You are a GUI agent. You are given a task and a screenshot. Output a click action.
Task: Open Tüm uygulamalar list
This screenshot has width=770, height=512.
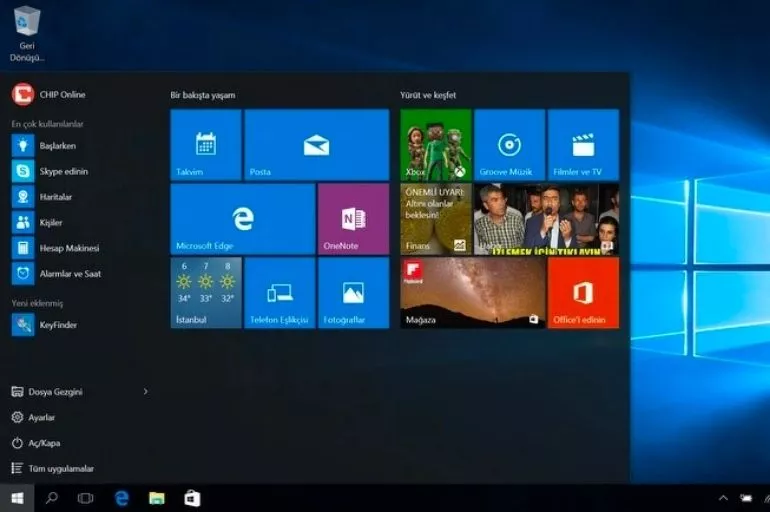[60, 468]
